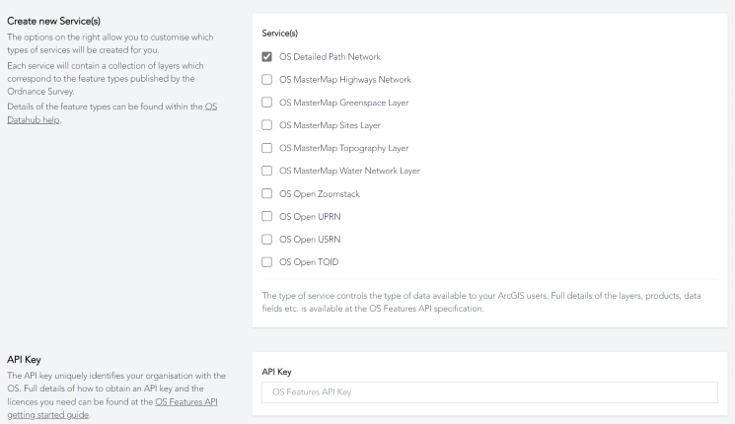Click the 'OS Open Zoomstack' label text
The image size is (735, 424).
coord(318,193)
